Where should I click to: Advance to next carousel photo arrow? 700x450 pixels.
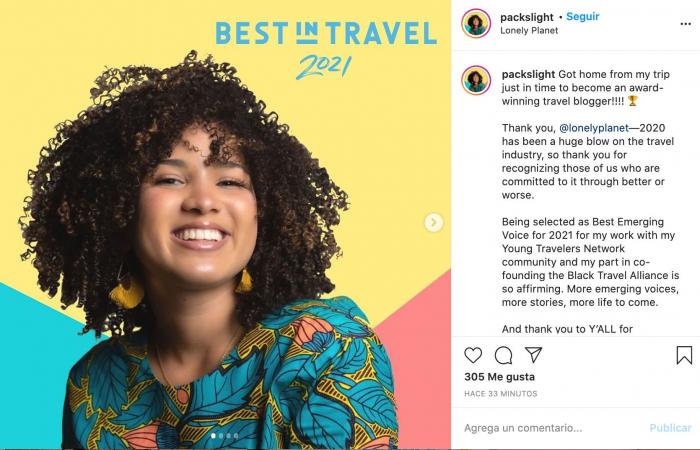[x=433, y=222]
